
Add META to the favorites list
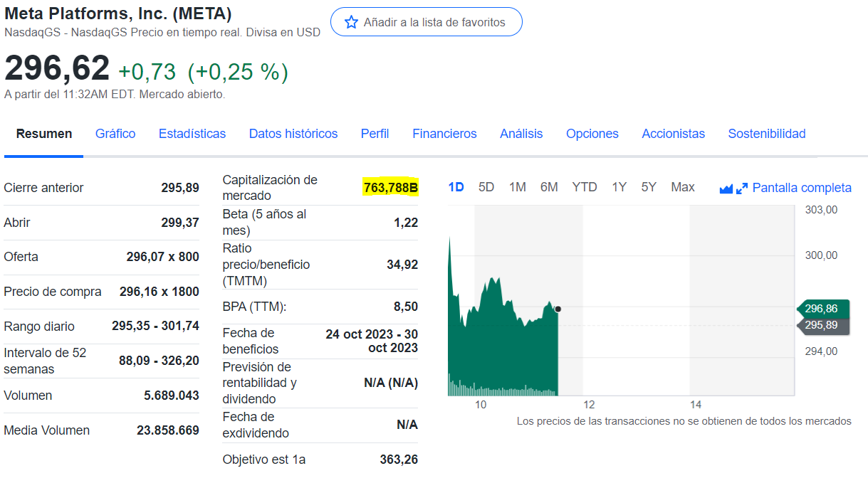tap(426, 22)
